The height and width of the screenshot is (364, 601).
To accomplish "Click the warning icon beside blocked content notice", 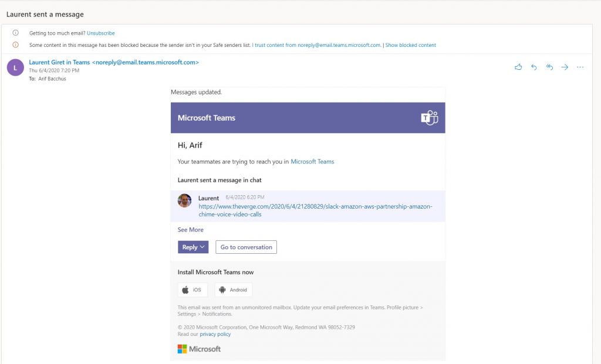I will 16,45.
